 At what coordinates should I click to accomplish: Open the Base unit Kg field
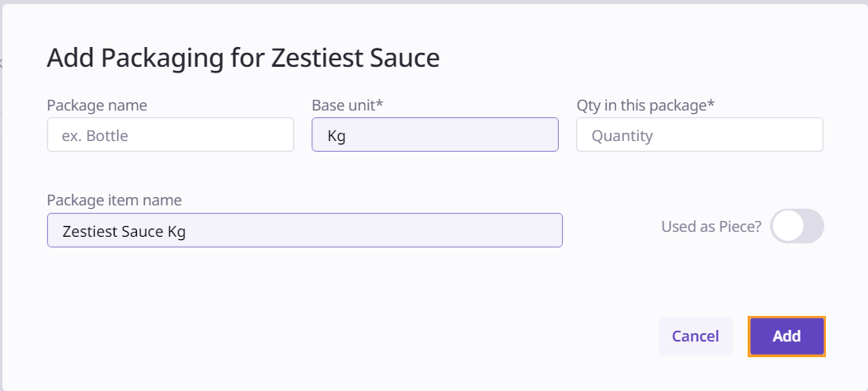(x=434, y=134)
